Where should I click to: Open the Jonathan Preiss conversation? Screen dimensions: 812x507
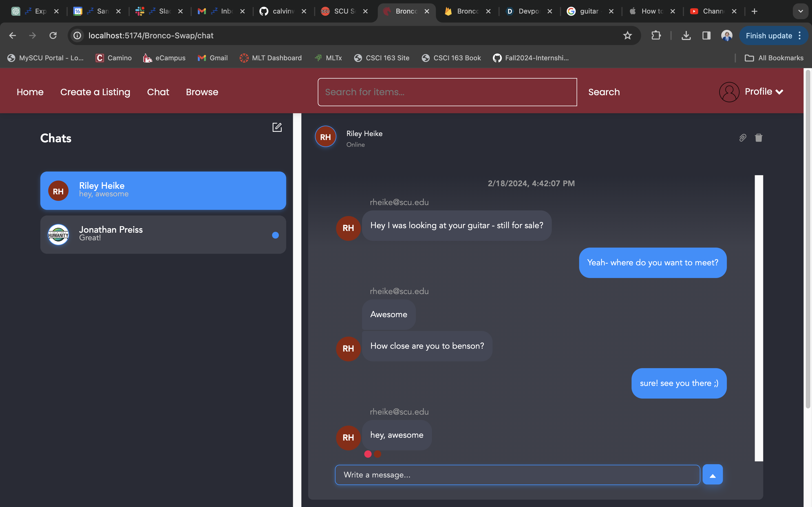tap(163, 234)
